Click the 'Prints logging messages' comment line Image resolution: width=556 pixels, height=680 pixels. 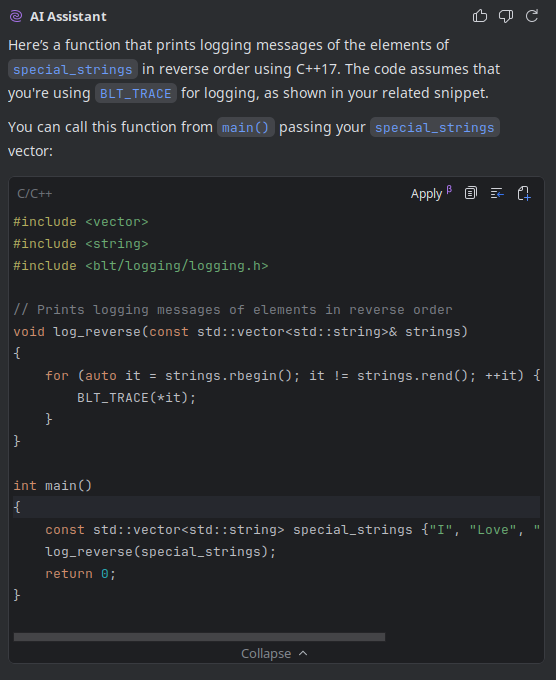point(233,310)
